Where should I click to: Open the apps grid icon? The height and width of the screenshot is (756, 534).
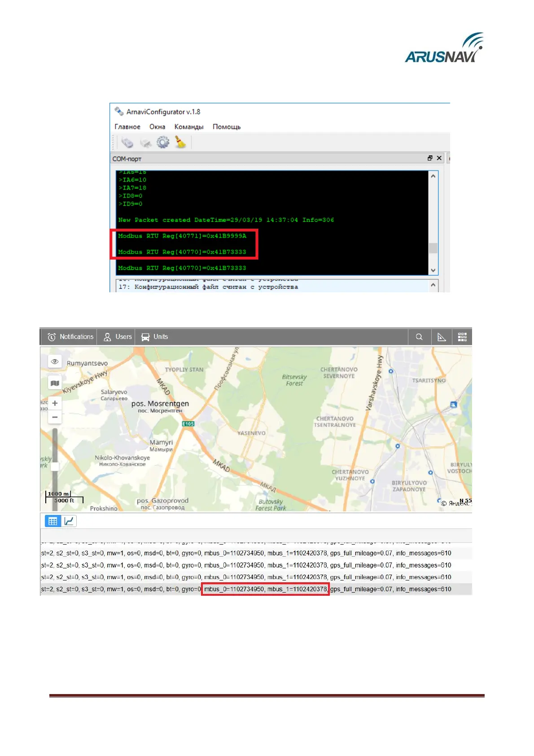pyautogui.click(x=462, y=337)
